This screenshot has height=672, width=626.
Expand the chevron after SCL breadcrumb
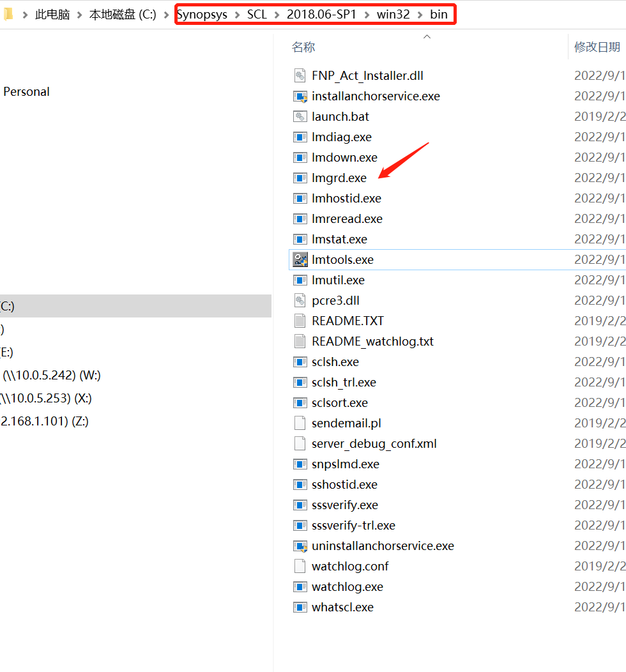pos(277,15)
